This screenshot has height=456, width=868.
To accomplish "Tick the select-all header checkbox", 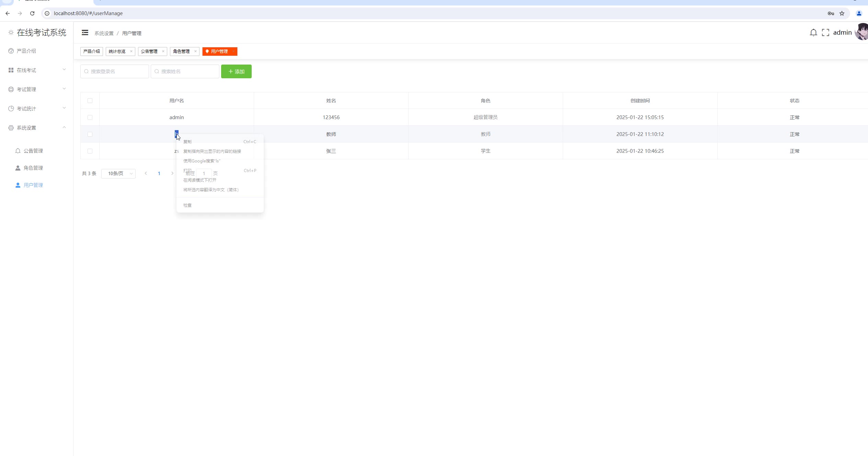I will pyautogui.click(x=90, y=101).
